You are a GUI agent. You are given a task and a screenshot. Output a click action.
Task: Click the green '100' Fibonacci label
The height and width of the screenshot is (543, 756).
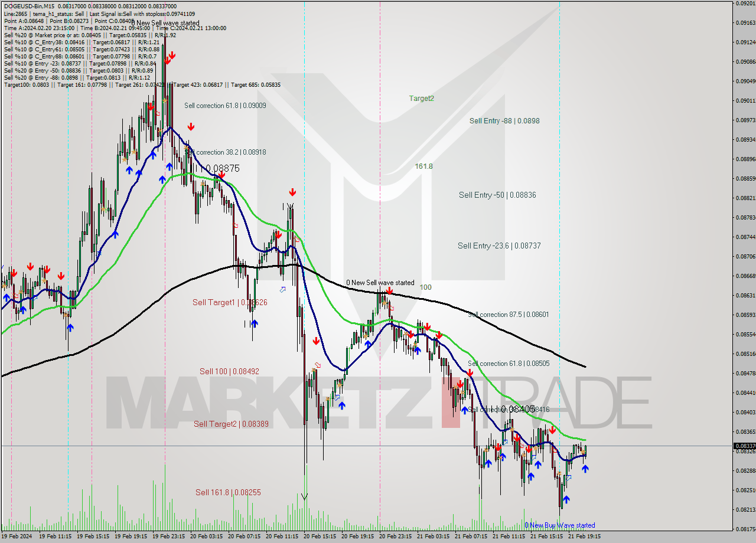tap(425, 287)
